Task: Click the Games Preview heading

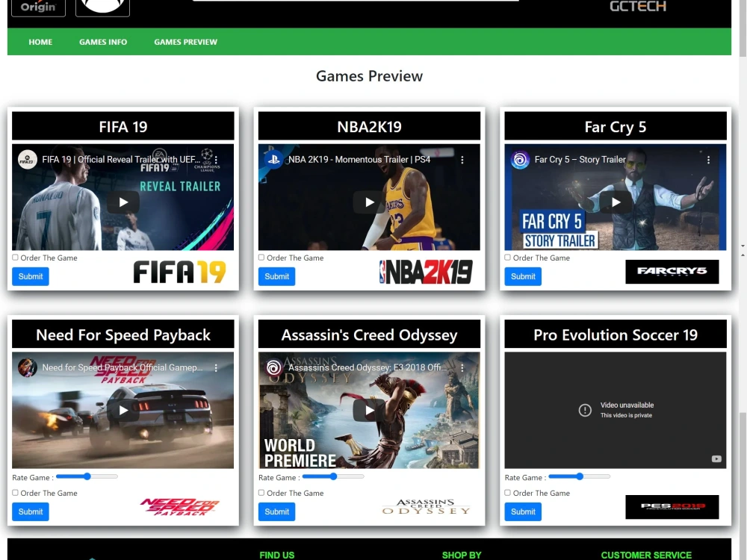Action: click(x=369, y=76)
